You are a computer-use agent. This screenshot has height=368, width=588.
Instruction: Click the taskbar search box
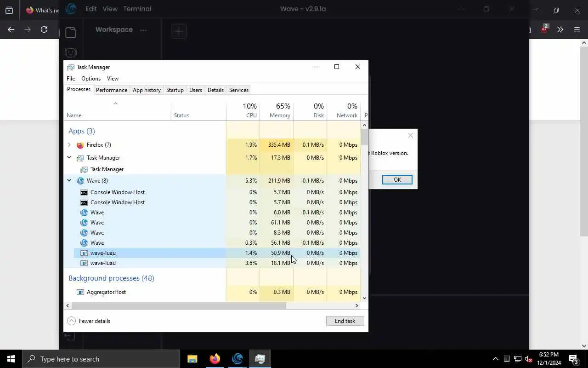(x=101, y=359)
